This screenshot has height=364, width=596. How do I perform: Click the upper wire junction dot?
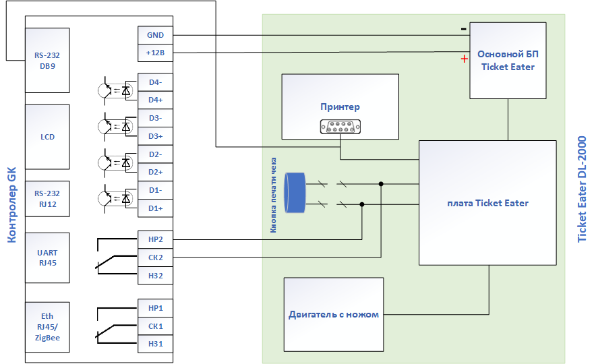(x=381, y=184)
